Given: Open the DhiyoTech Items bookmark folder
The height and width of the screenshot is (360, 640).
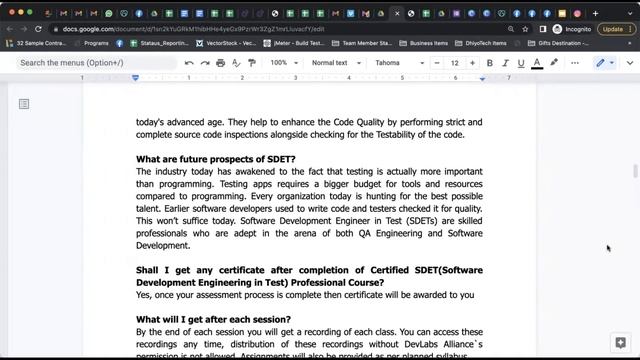Looking at the screenshot, I should (x=481, y=43).
